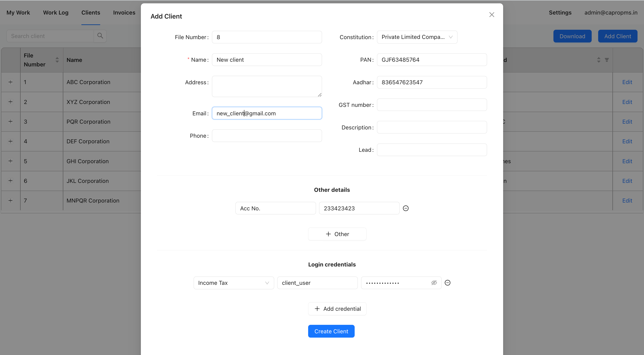644x355 pixels.
Task: Click the GST number input field
Action: [432, 104]
